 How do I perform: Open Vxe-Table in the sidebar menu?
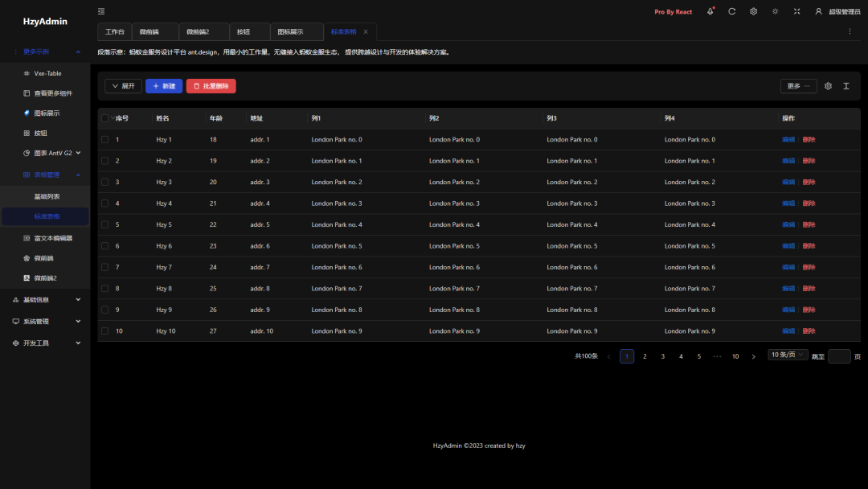point(47,73)
